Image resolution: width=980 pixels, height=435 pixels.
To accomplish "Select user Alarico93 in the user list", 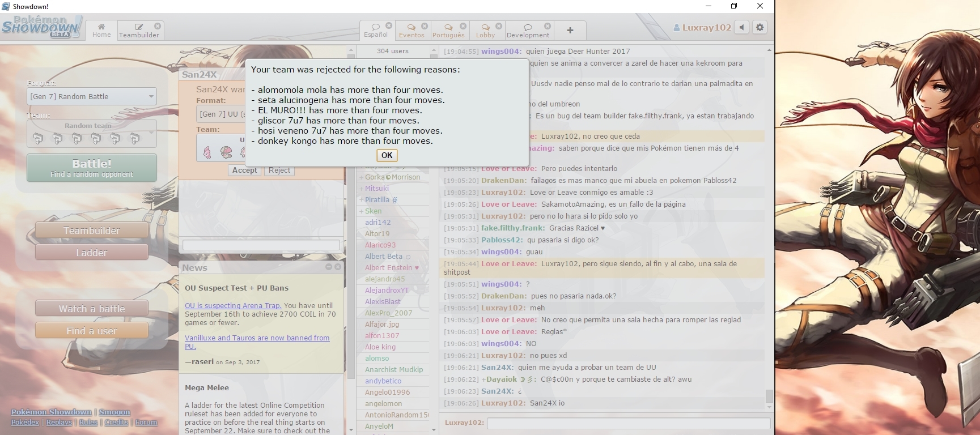I will point(380,245).
